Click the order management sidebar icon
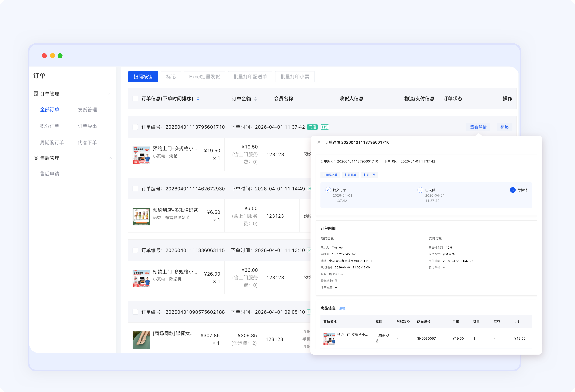 click(36, 93)
